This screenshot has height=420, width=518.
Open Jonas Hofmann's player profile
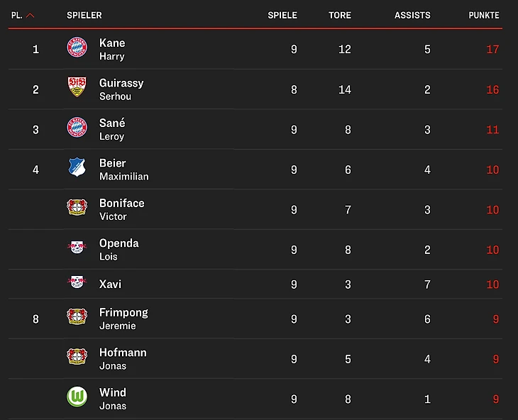(123, 353)
